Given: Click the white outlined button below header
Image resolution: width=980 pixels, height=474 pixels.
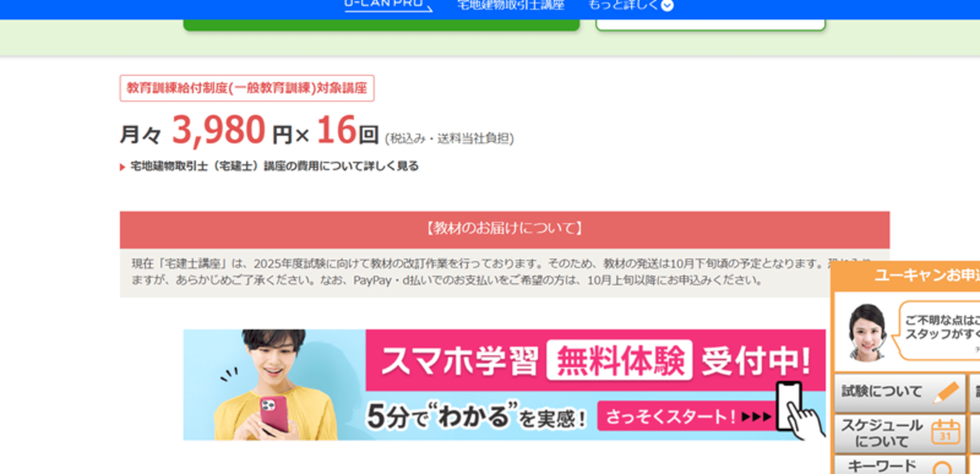Looking at the screenshot, I should click(x=710, y=24).
